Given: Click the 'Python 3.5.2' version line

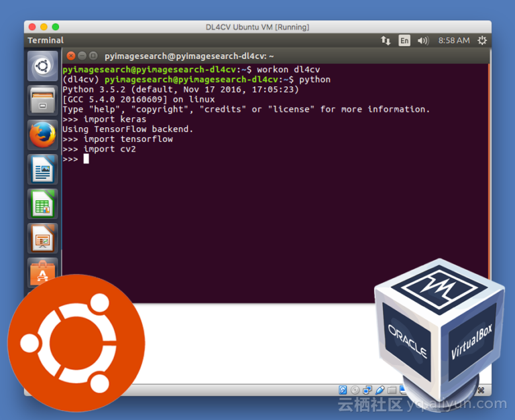Looking at the screenshot, I should coord(180,89).
